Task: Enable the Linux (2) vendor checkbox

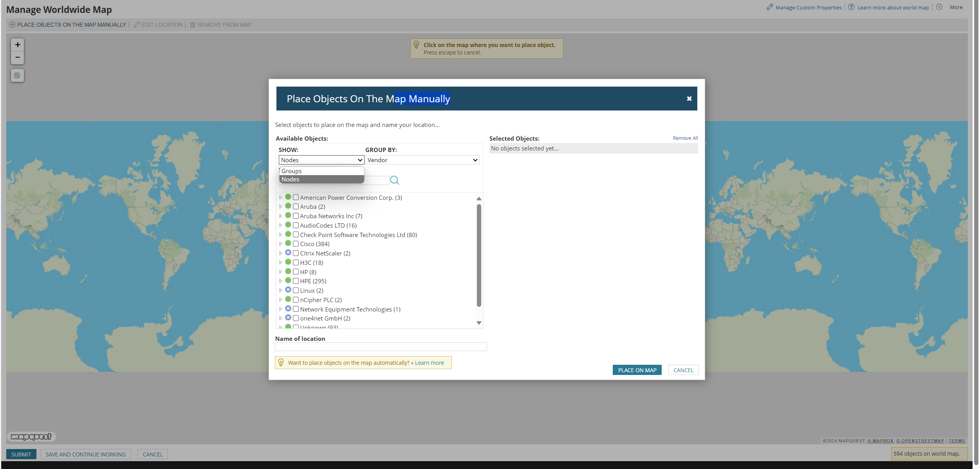Action: click(296, 290)
